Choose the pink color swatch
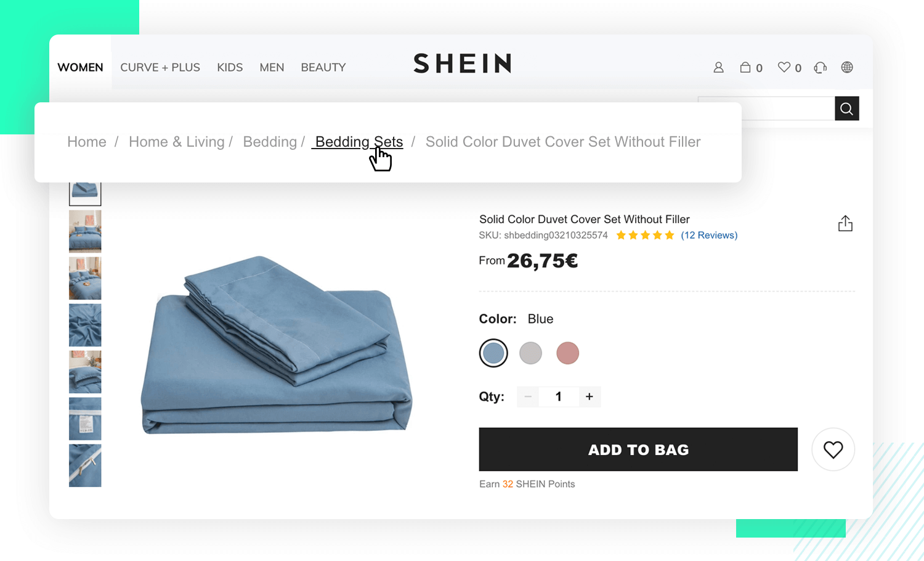The image size is (924, 561). tap(568, 353)
